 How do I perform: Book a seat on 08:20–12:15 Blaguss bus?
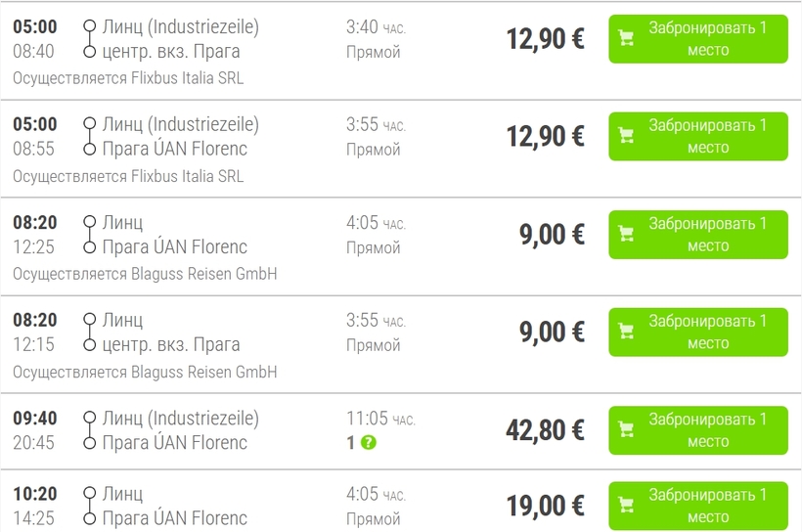coord(698,332)
